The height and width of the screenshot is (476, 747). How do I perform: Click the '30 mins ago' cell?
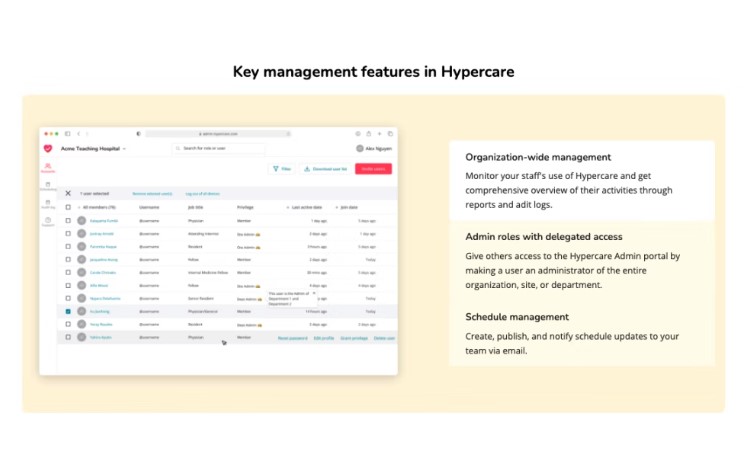tap(317, 273)
